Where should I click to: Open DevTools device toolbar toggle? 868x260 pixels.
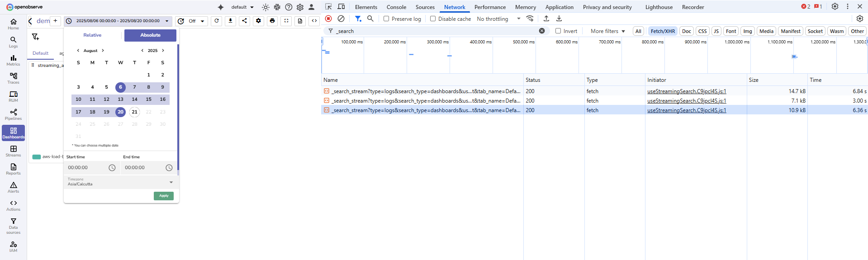341,7
